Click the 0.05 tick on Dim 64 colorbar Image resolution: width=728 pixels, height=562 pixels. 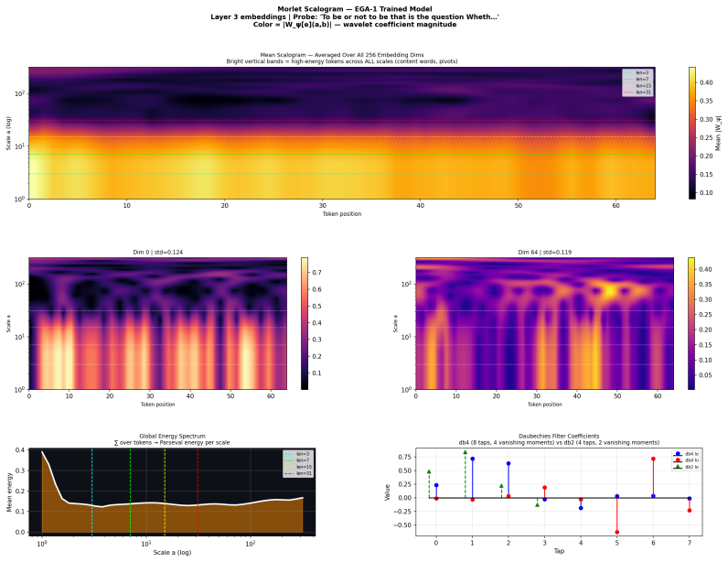pos(705,375)
